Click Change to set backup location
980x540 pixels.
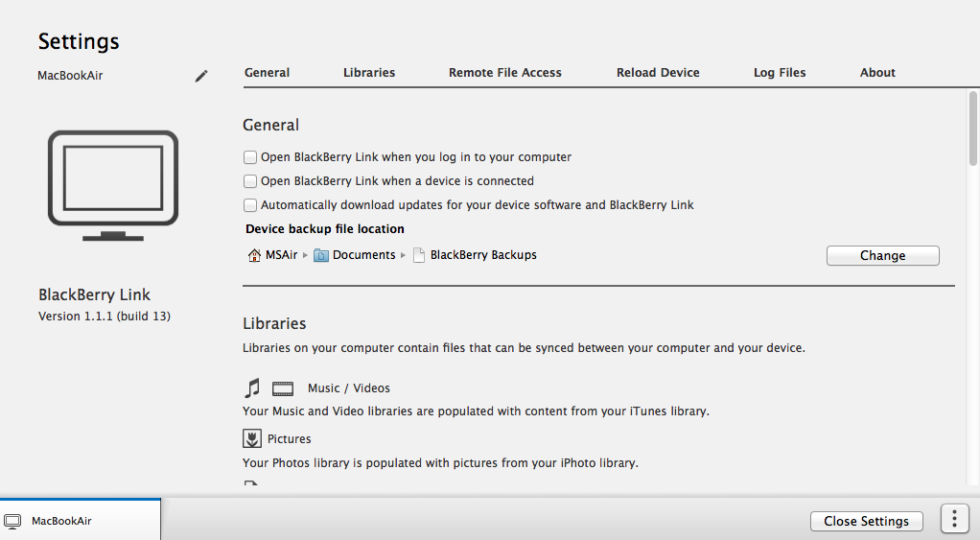tap(882, 256)
